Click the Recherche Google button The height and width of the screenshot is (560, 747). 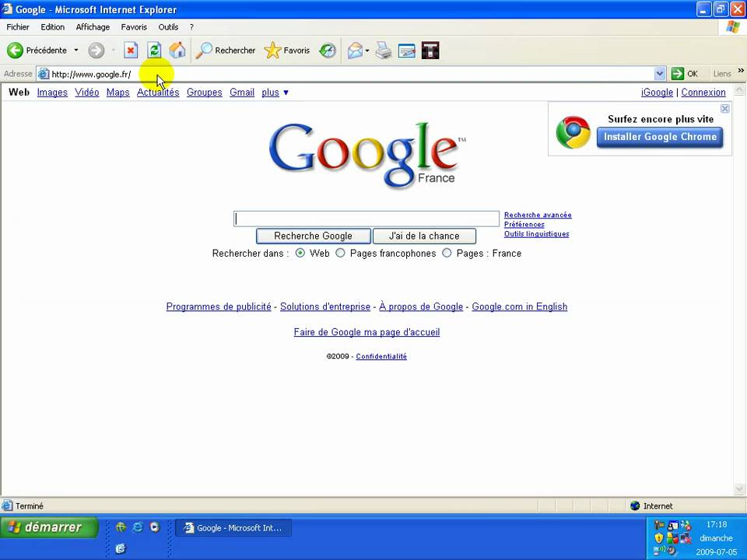[313, 236]
